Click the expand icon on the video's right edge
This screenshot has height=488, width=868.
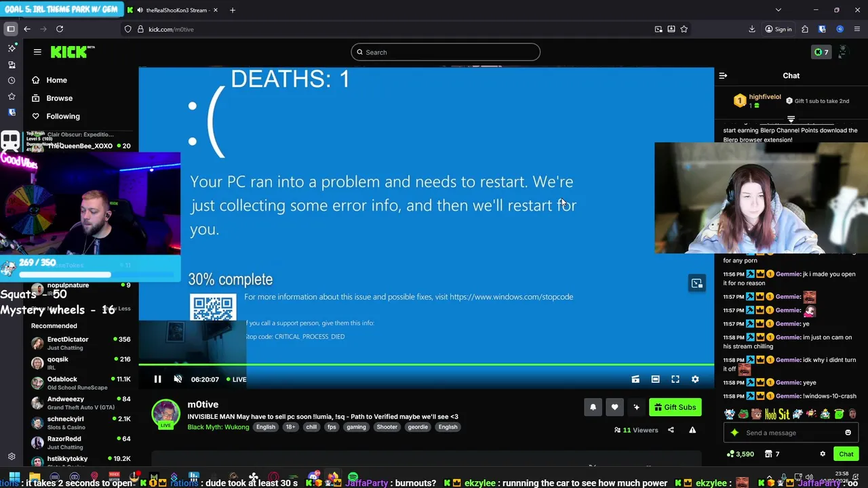point(697,283)
